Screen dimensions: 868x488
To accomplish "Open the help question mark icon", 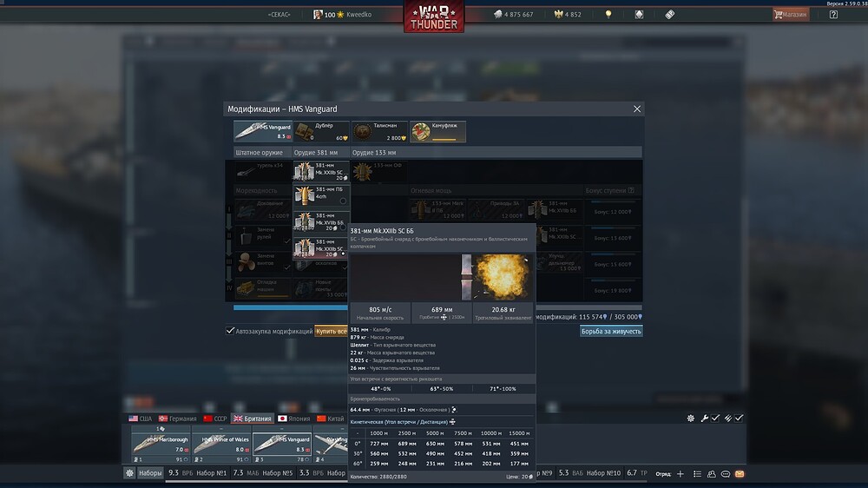I will [x=833, y=15].
